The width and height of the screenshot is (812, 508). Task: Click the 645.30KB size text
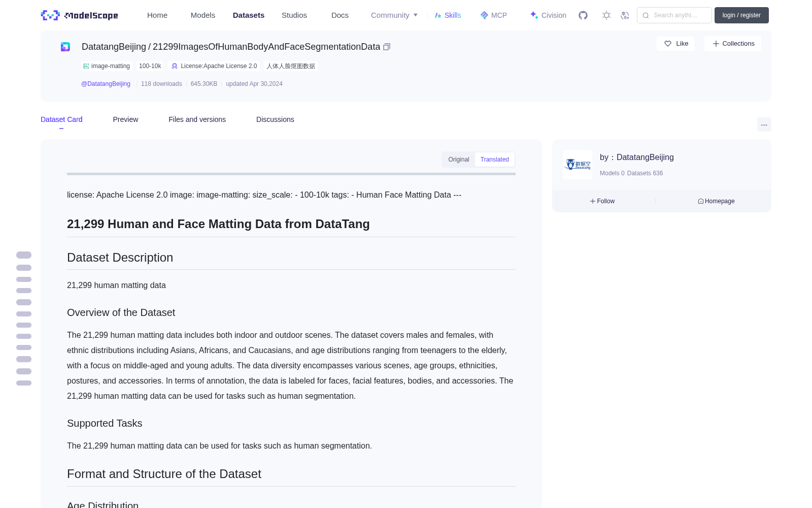(204, 84)
